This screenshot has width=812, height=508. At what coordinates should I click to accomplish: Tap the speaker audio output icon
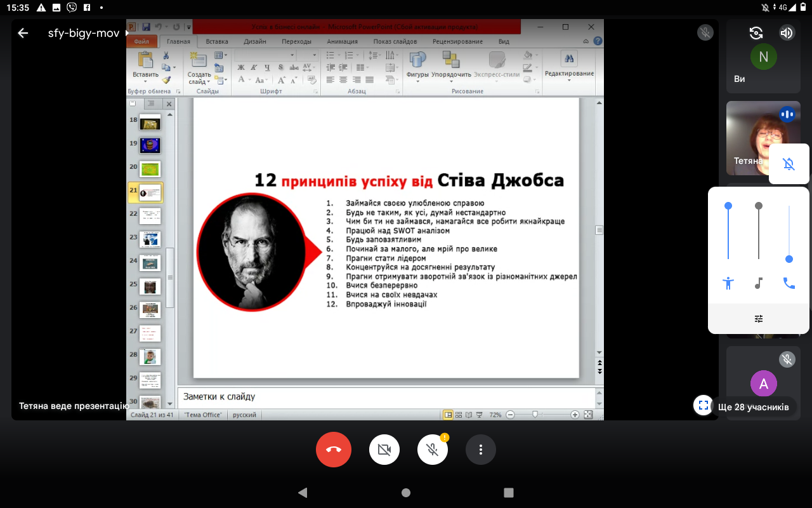tap(787, 33)
